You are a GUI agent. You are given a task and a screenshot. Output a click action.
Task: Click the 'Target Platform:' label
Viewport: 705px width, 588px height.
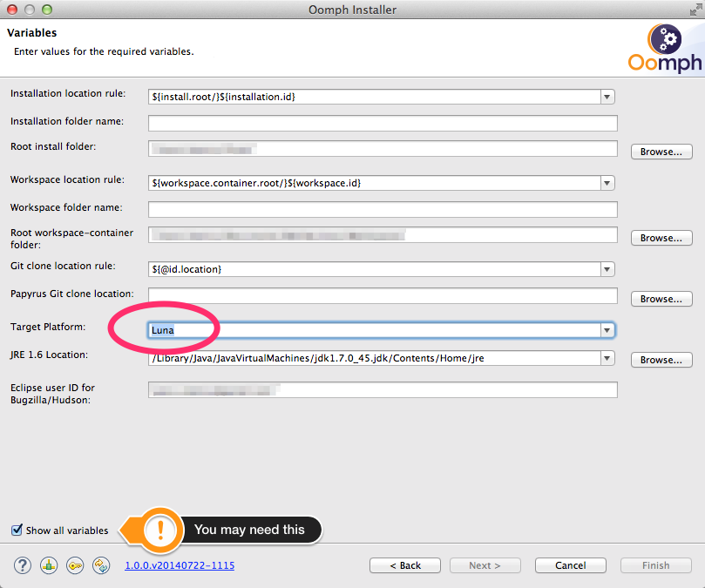point(48,327)
